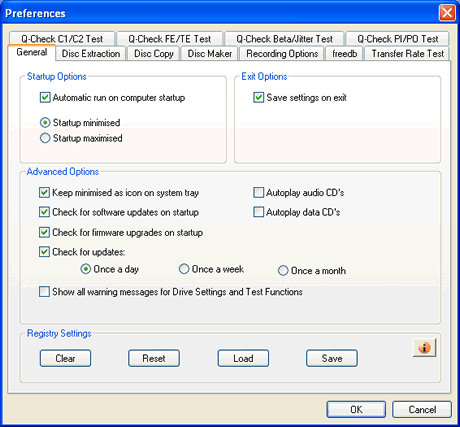Load registry settings with Load button
The image size is (460, 427).
243,358
